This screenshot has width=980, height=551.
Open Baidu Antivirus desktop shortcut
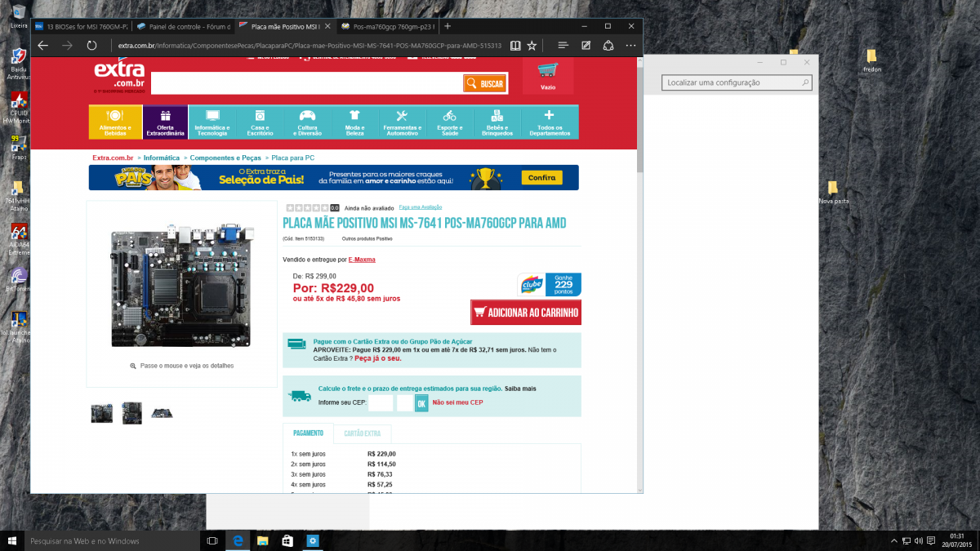coord(18,64)
